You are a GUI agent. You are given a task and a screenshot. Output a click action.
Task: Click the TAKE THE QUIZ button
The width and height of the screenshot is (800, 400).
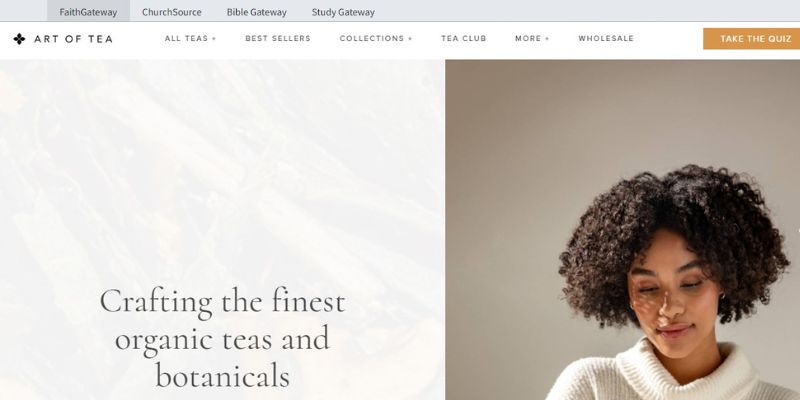752,39
